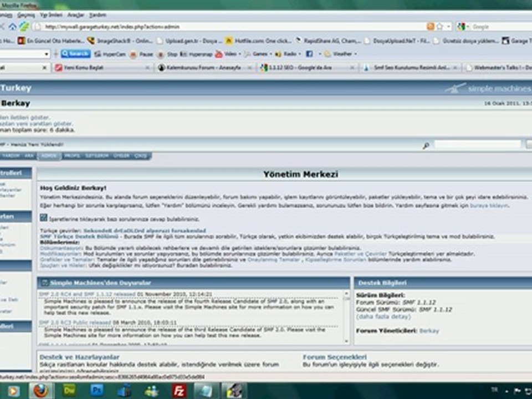Switch to Webmaster's Talks tab
The height and width of the screenshot is (399, 532).
[498, 68]
